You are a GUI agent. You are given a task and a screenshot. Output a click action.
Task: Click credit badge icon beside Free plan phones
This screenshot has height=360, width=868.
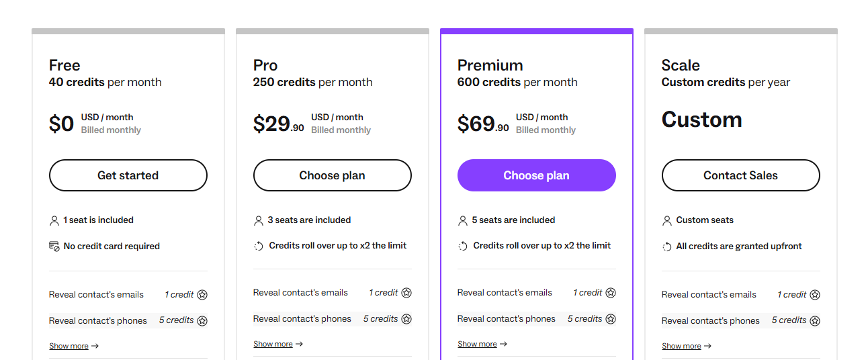pyautogui.click(x=202, y=321)
